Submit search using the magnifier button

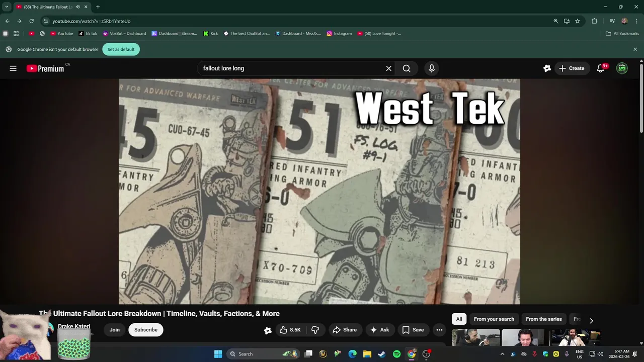click(407, 68)
